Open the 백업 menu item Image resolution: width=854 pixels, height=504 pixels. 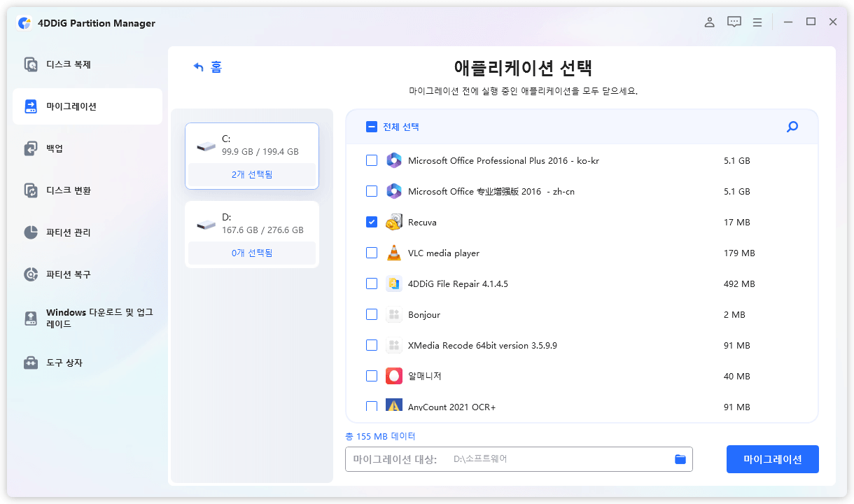(x=87, y=148)
